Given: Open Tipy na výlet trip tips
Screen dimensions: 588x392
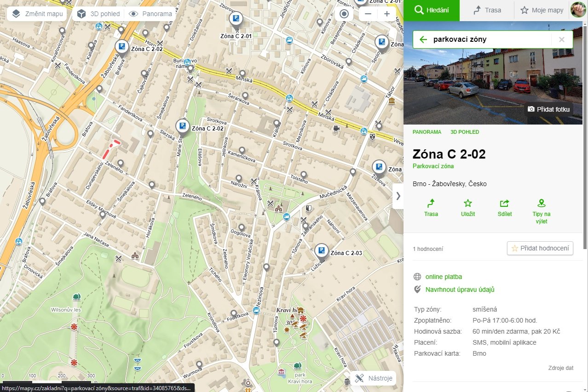Looking at the screenshot, I should 542,211.
